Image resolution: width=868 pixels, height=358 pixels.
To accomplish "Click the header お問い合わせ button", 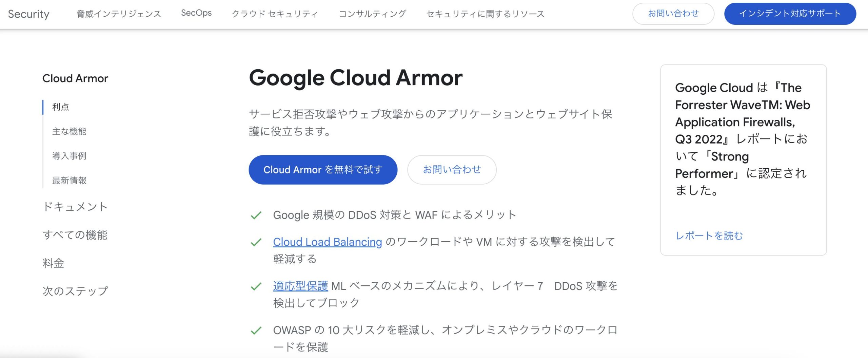I will coord(673,14).
